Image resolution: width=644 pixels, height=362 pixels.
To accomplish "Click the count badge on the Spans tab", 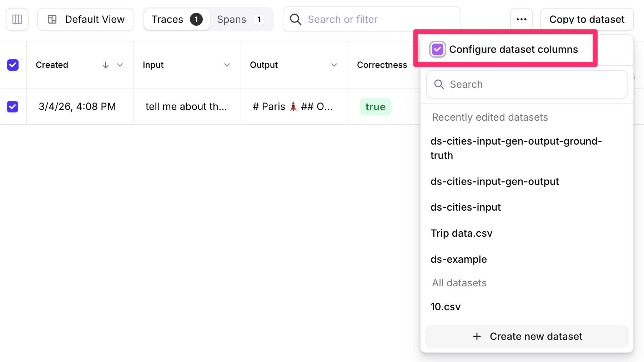I will (259, 19).
